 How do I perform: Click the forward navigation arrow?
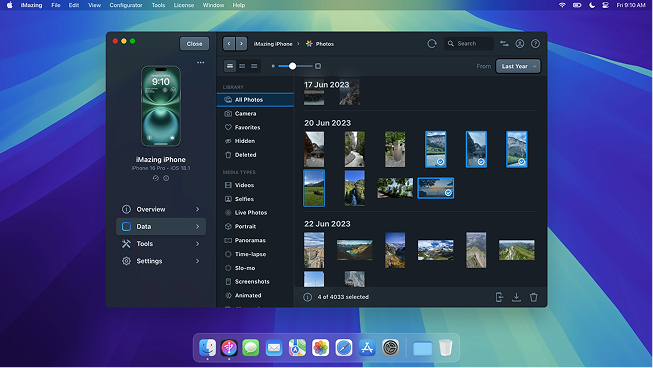241,44
